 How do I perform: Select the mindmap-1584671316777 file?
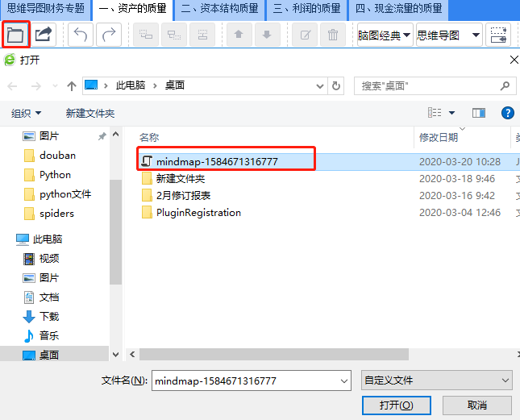tap(217, 162)
